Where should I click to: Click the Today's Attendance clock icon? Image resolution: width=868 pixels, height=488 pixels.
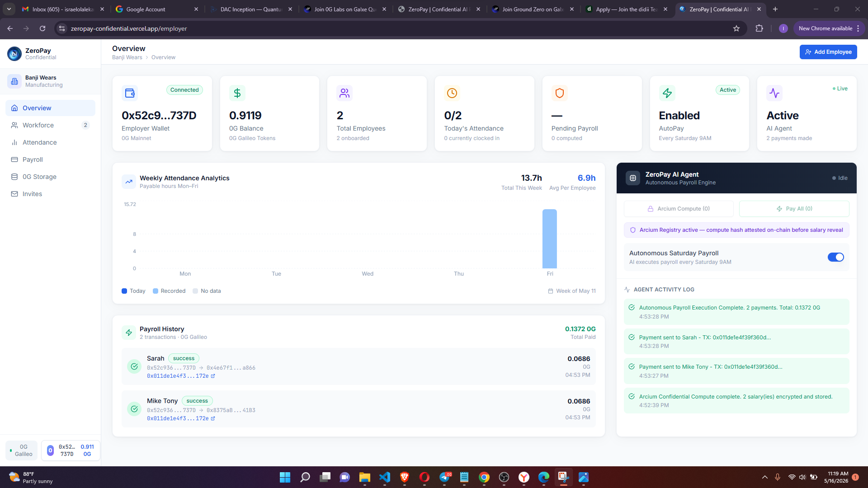pos(452,93)
